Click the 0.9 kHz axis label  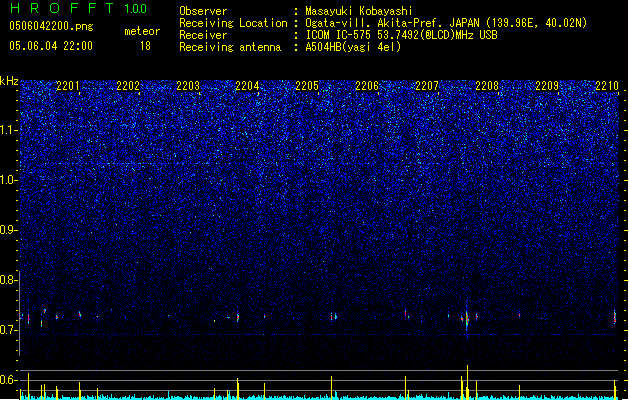pos(8,230)
